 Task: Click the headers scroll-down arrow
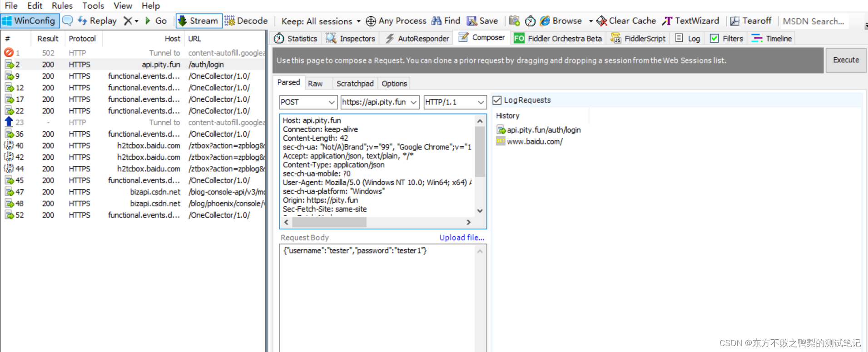480,211
